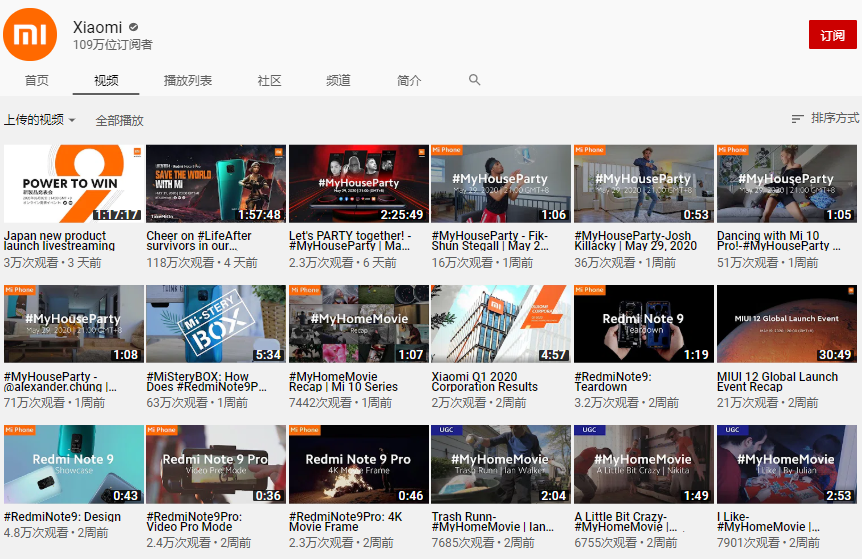Click '7442次观看・1周前' view count text
Screen dimensions: 862x559
click(x=340, y=403)
